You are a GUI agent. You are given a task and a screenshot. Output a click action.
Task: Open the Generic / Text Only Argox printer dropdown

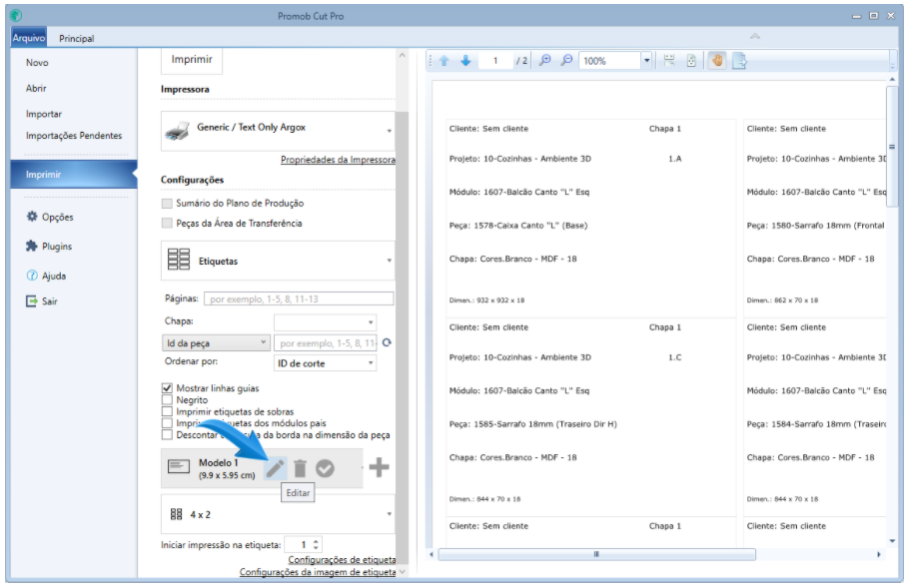[278, 132]
